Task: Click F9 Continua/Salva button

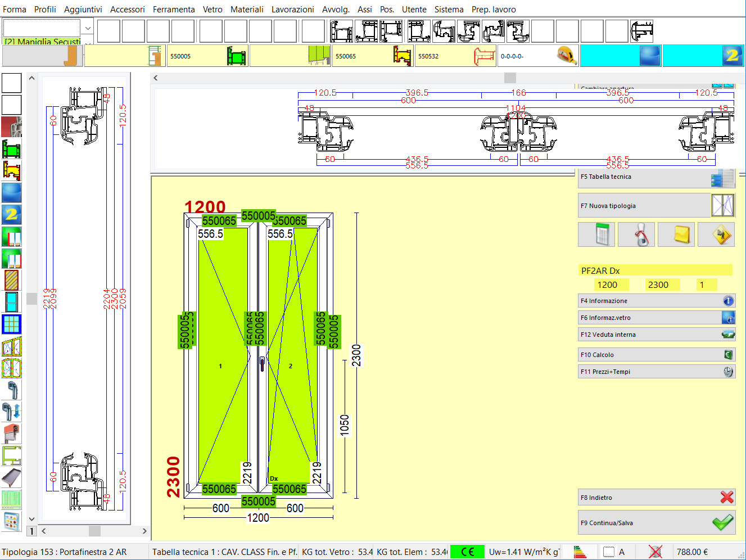Action: point(656,523)
